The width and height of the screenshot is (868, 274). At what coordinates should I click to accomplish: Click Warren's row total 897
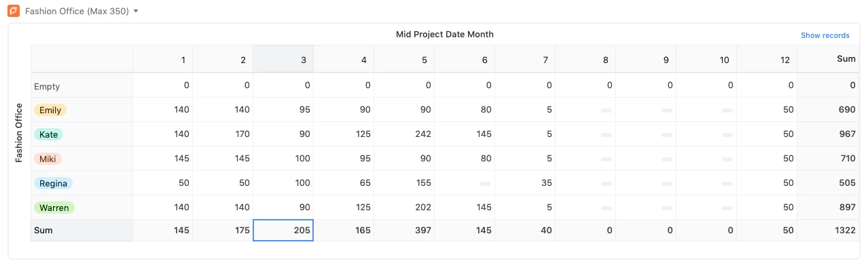pos(828,208)
